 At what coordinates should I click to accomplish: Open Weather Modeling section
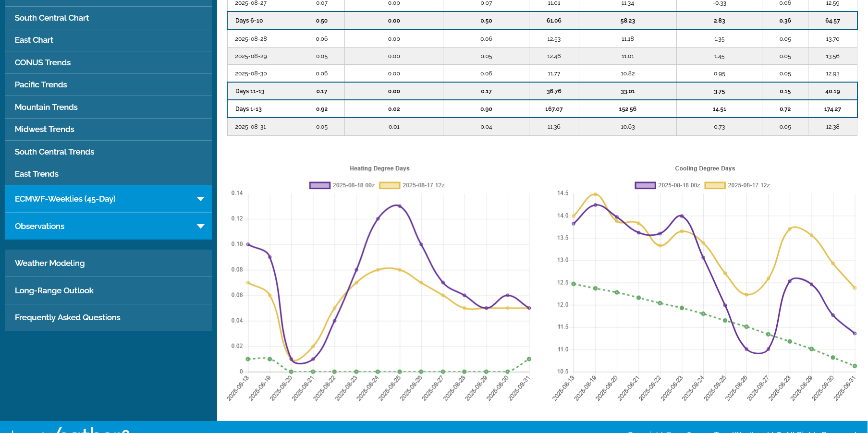[x=50, y=263]
